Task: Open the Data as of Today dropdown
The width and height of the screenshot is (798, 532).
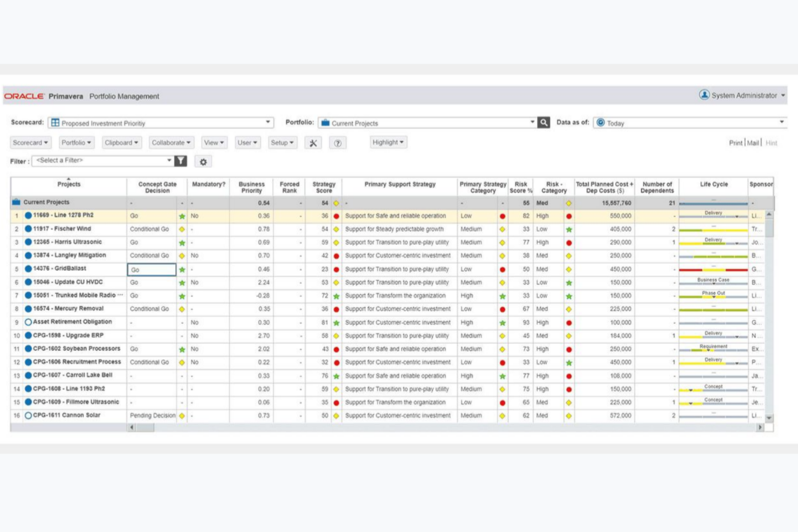Action: pyautogui.click(x=690, y=123)
